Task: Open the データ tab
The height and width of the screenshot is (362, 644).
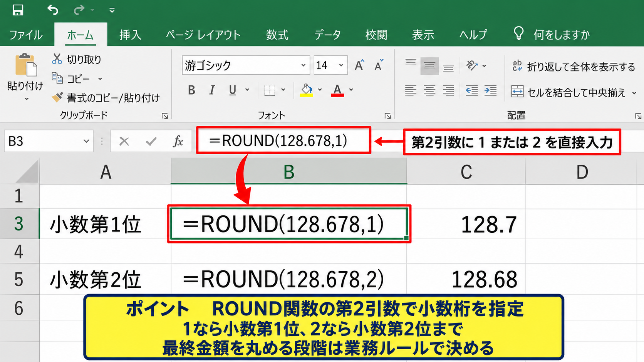Action: point(327,35)
